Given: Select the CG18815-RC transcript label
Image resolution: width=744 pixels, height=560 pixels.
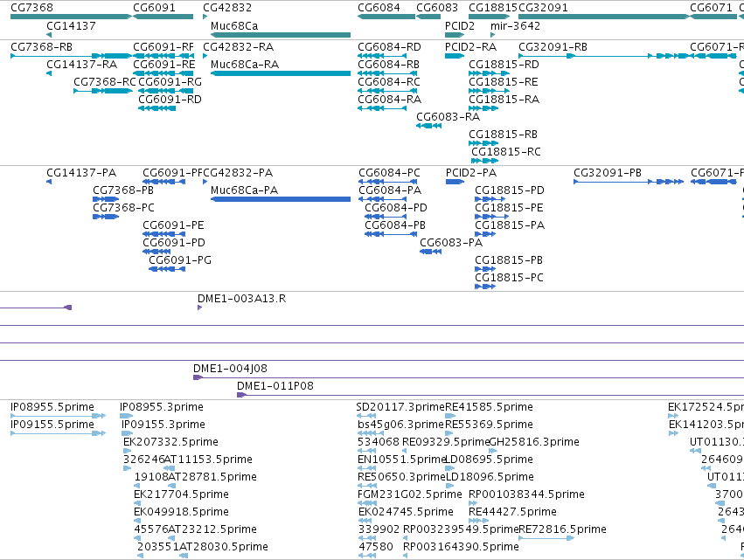Looking at the screenshot, I should (506, 152).
